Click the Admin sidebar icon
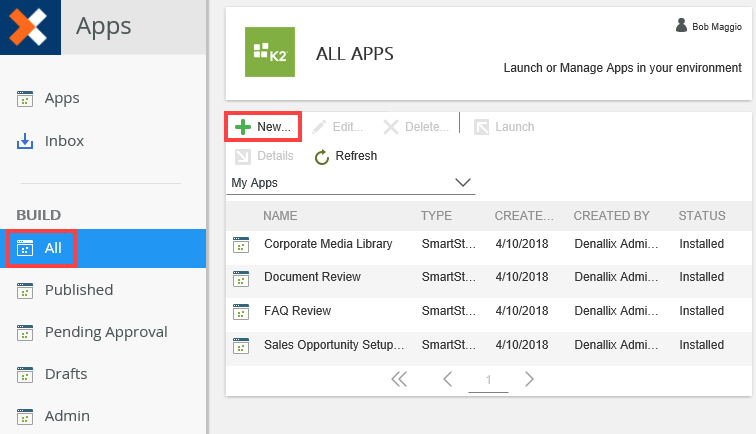The height and width of the screenshot is (434, 756). click(25, 417)
